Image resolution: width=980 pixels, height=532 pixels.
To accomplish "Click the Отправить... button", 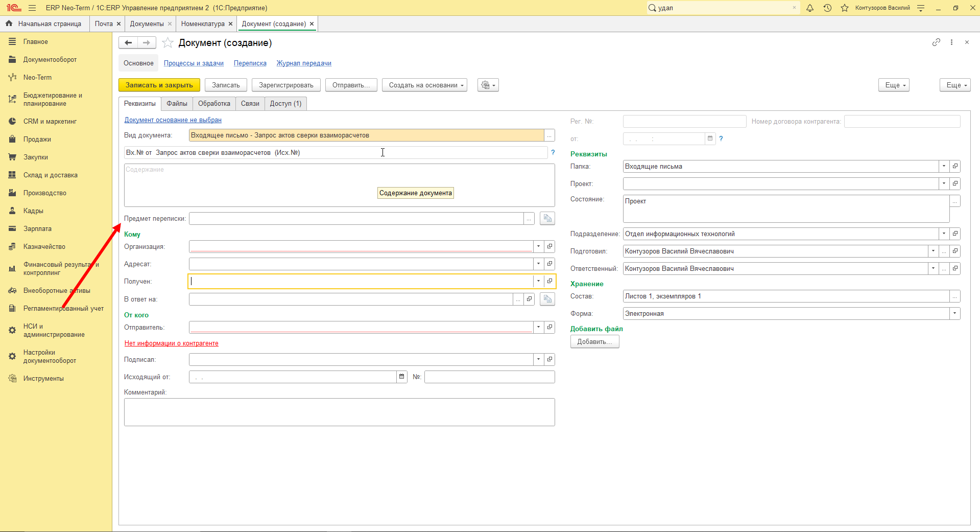I will click(x=351, y=85).
